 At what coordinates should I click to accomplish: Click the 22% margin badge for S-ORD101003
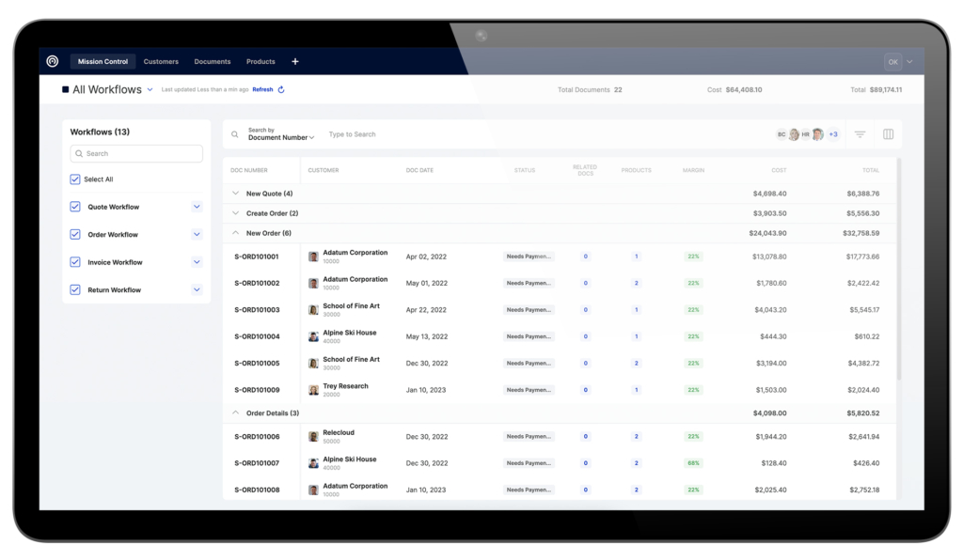(x=693, y=310)
